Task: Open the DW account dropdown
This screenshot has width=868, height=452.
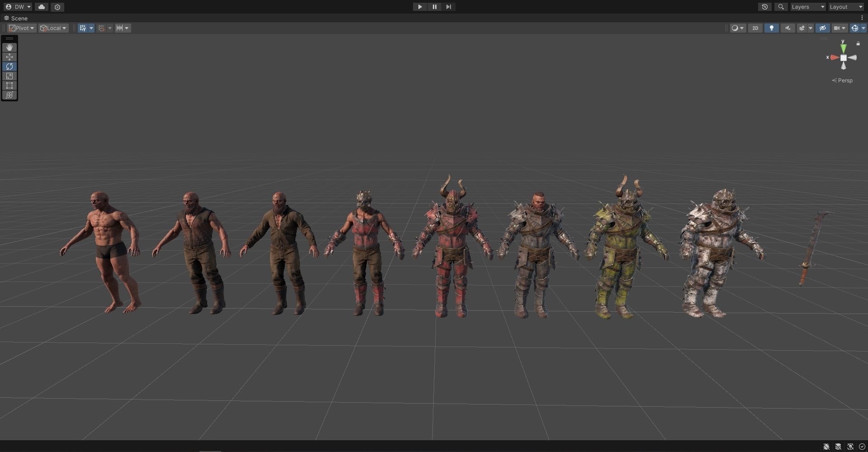Action: (18, 7)
